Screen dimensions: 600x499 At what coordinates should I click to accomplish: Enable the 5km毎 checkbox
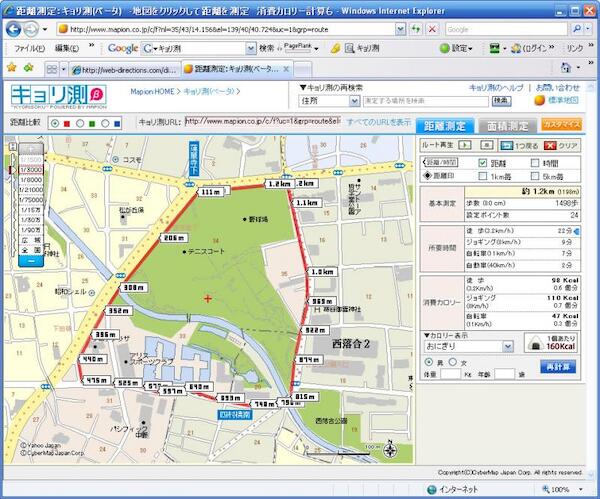tap(535, 176)
